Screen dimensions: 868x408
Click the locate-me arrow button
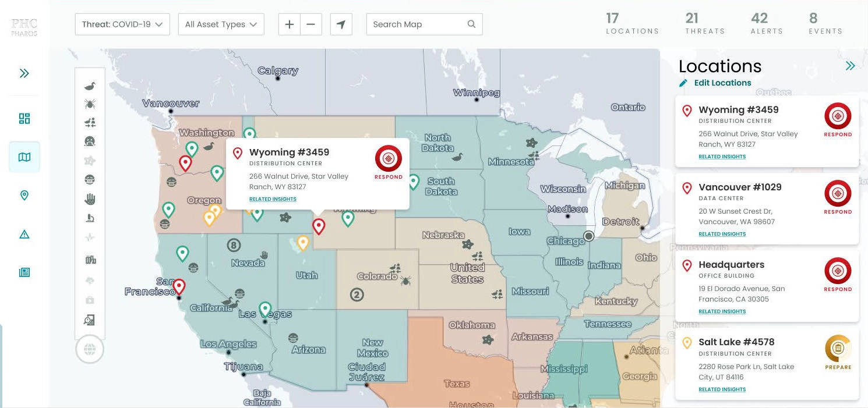[x=341, y=24]
